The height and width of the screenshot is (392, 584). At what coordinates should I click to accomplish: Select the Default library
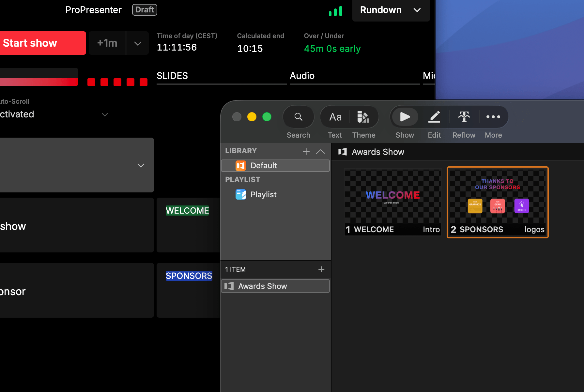(x=275, y=166)
